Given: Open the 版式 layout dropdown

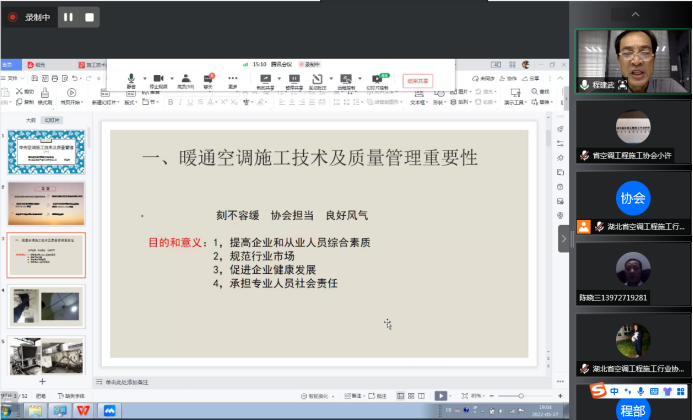Looking at the screenshot, I should 130,102.
